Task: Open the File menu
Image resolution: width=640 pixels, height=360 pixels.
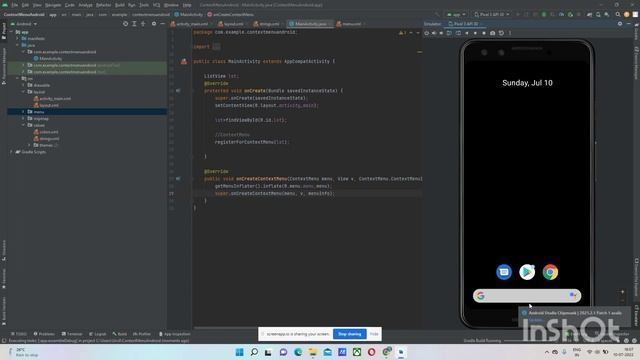Action: 15,5
